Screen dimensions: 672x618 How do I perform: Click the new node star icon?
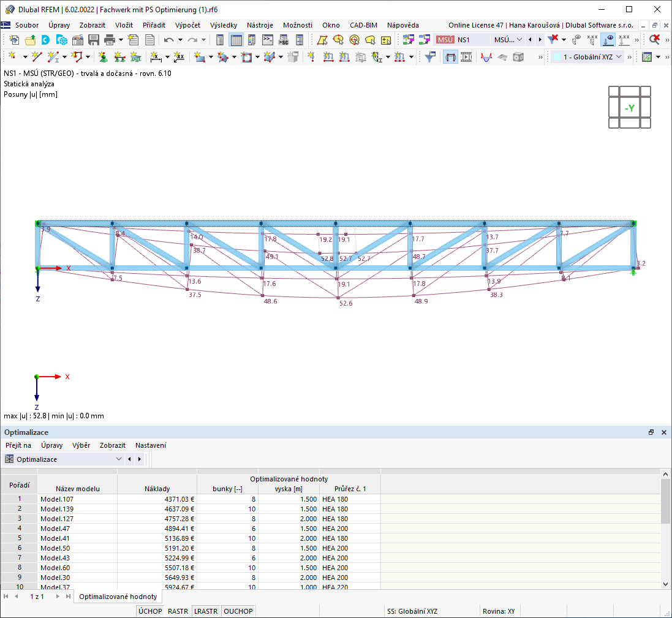click(x=12, y=56)
